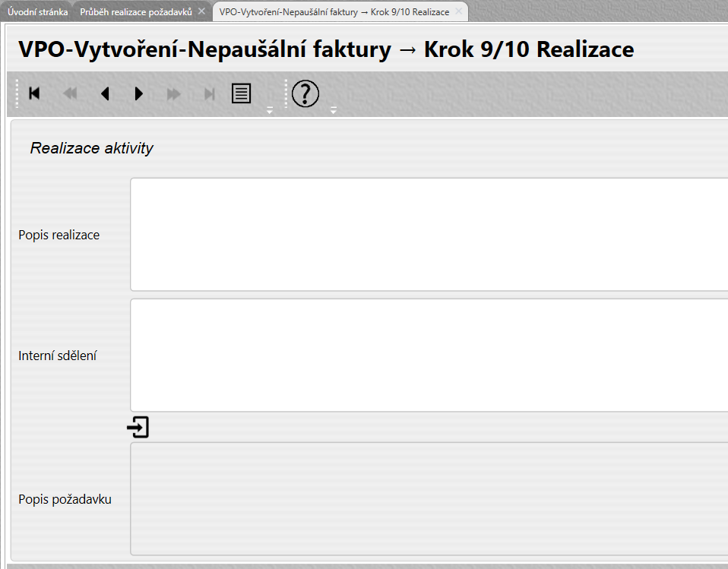The width and height of the screenshot is (728, 569).
Task: Click the insert arrow icon below Interní sdělení
Action: click(138, 428)
